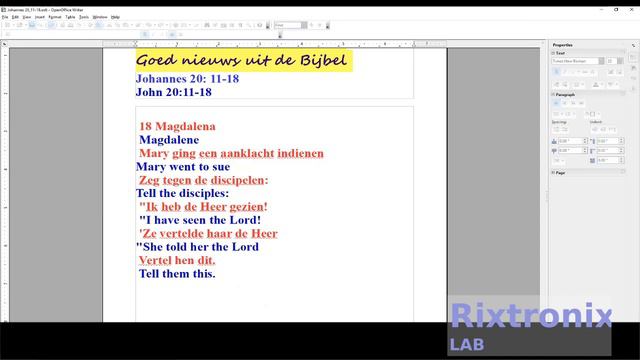Collapse the Text section in the sidebar
The height and width of the screenshot is (360, 640).
553,53
